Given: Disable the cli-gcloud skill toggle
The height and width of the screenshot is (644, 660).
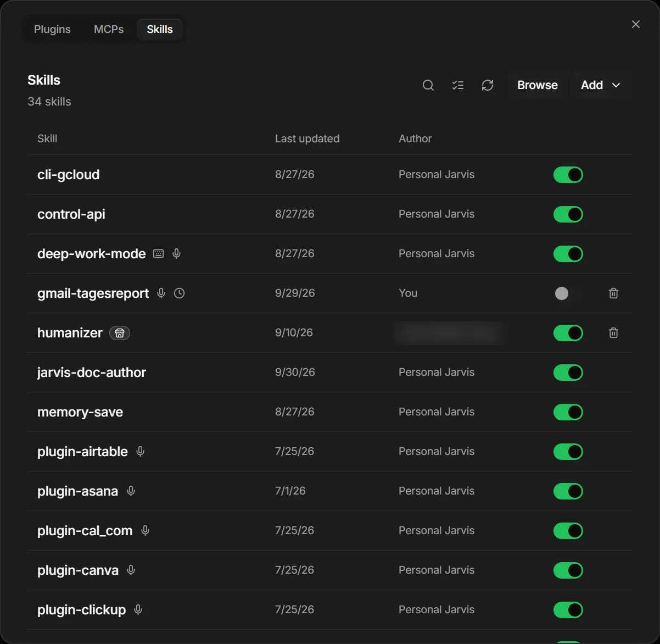Looking at the screenshot, I should [x=568, y=175].
